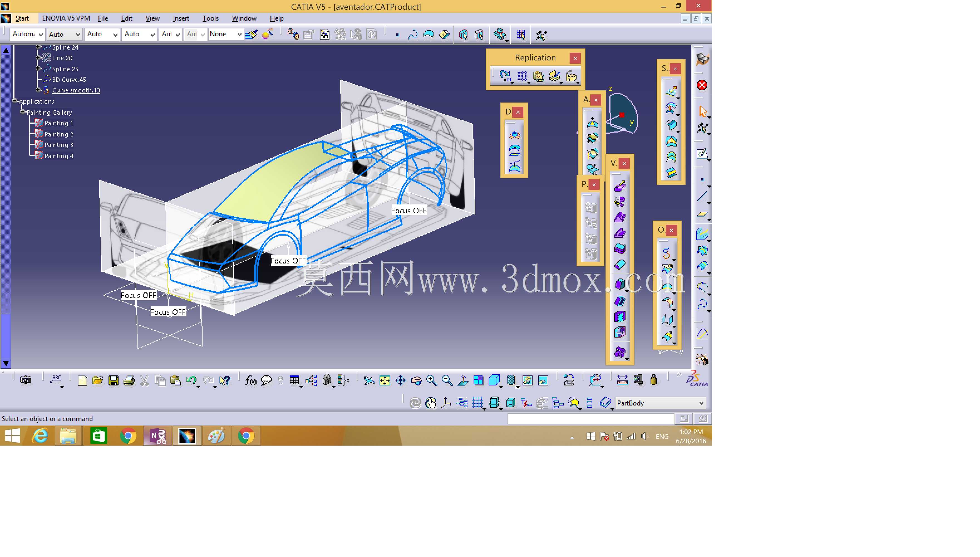Screen dimensions: 980x557
Task: Select the Pan arrows tool
Action: (x=400, y=380)
